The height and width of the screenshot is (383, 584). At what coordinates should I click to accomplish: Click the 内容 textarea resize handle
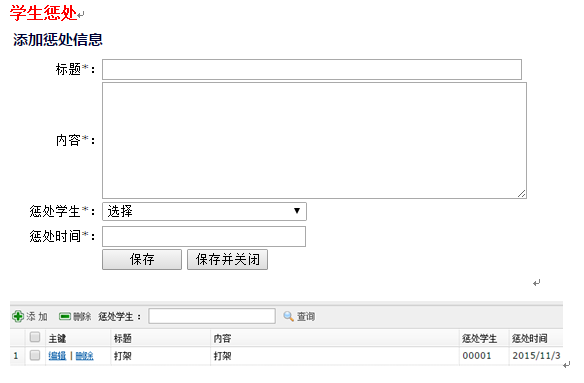coord(521,193)
